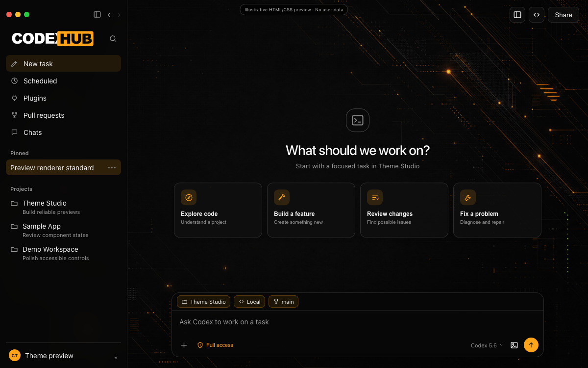Click the wrench icon on Fix a problem
This screenshot has height=368, width=588.
468,197
